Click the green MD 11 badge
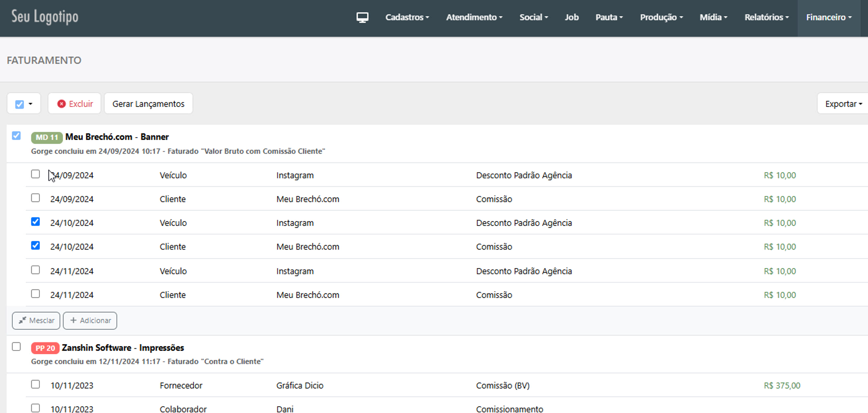This screenshot has width=868, height=413. click(47, 137)
